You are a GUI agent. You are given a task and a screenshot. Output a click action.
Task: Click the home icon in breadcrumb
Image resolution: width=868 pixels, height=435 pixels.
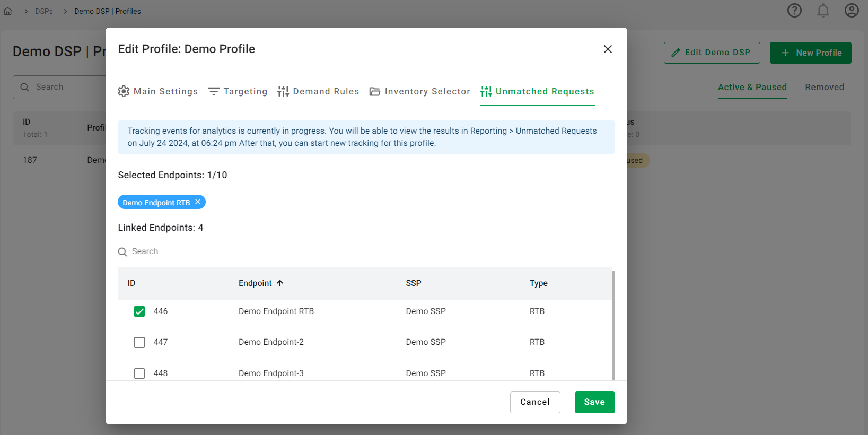pyautogui.click(x=8, y=11)
